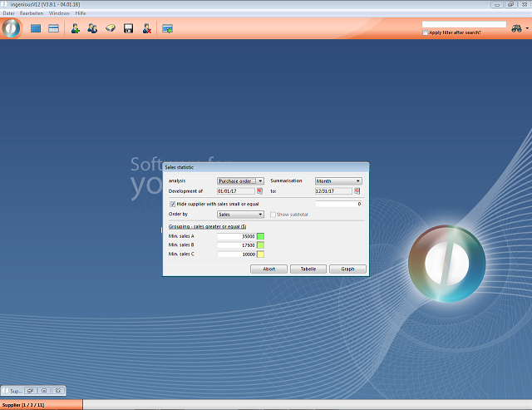Screen dimensions: 532x410
Task: Open calendar picker beside end date 12/31/17
Action: [357, 191]
